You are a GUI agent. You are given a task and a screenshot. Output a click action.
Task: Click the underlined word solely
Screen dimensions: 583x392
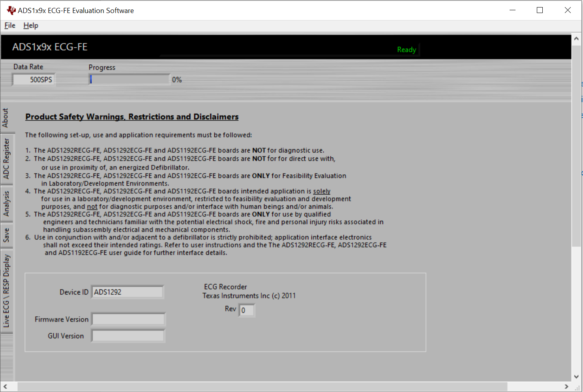click(322, 191)
